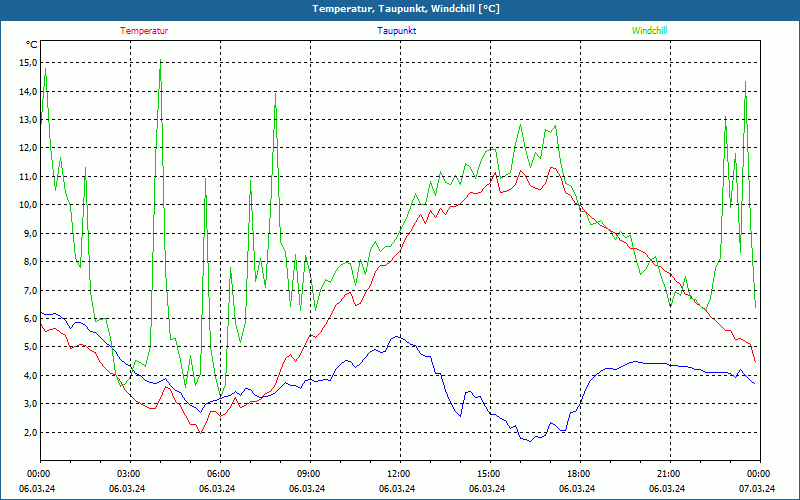Click the '21:00' time axis label

point(670,474)
